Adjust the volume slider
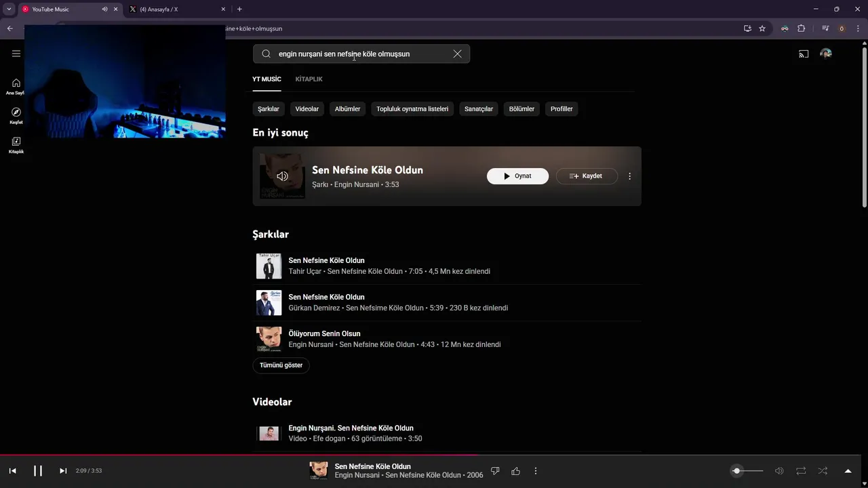This screenshot has width=868, height=488. click(x=748, y=471)
